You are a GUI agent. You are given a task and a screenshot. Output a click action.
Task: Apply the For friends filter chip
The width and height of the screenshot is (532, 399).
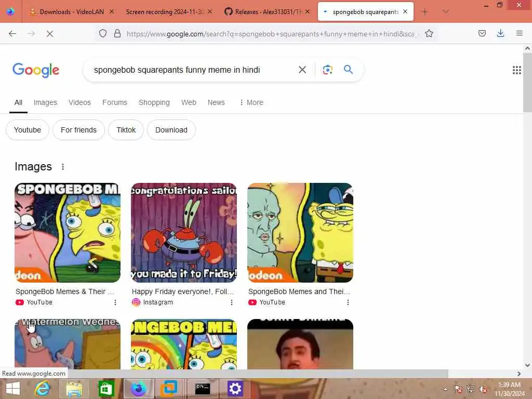79,130
